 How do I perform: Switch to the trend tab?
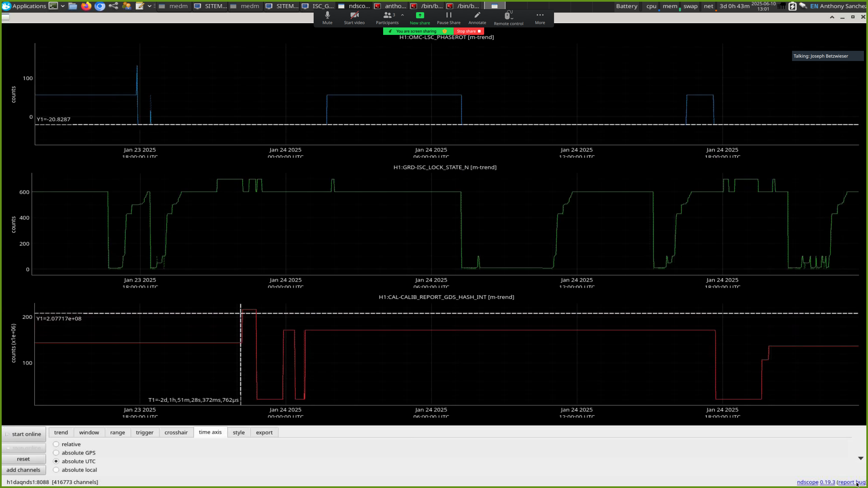point(61,432)
